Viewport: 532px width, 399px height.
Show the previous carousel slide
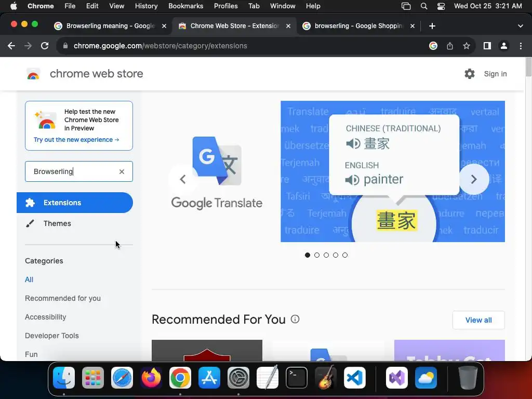(183, 179)
